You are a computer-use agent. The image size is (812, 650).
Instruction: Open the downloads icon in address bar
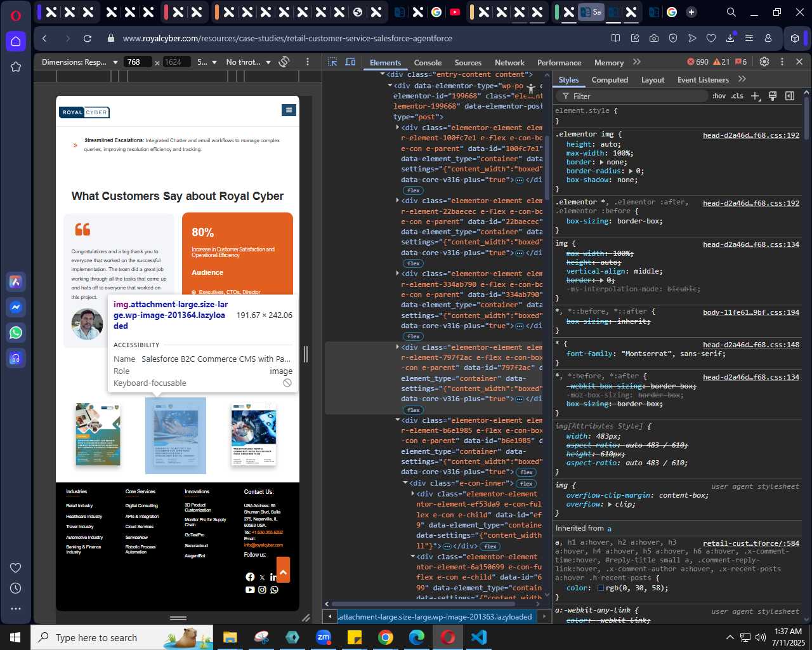point(730,39)
